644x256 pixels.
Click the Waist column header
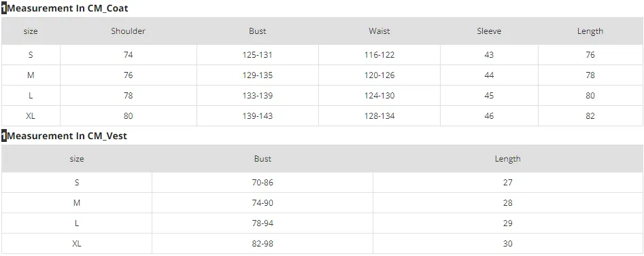(379, 31)
